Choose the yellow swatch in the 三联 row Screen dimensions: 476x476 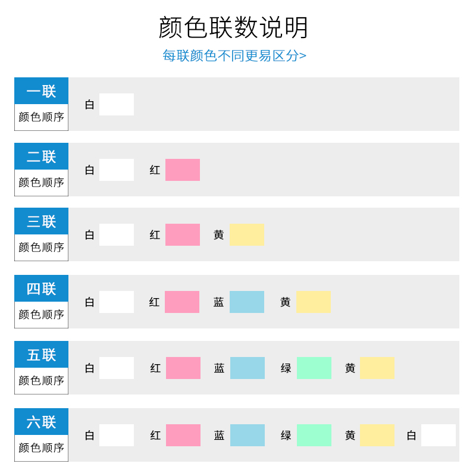coord(246,234)
